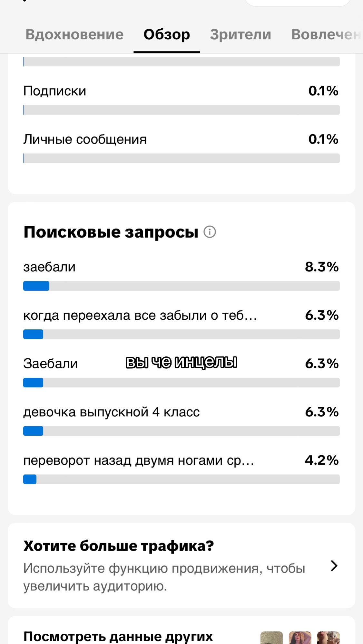Go to the Вовлеченность tab

coord(327,34)
